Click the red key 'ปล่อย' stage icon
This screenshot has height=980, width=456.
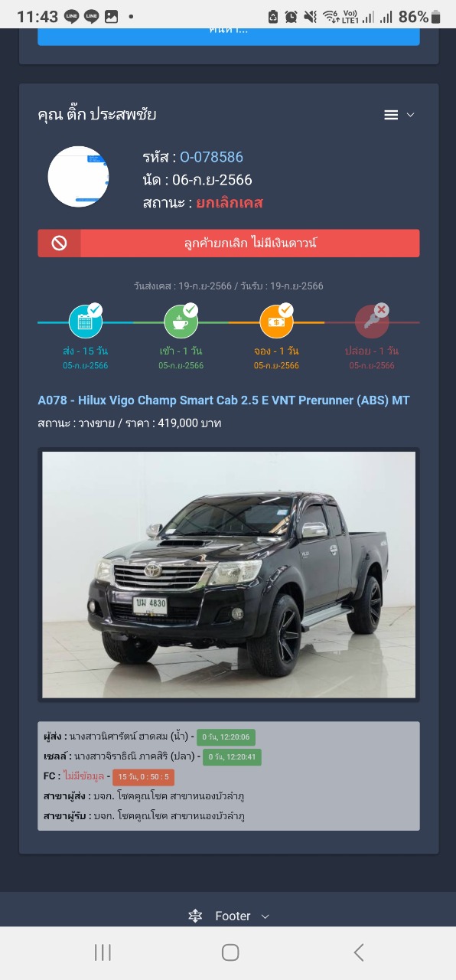pyautogui.click(x=372, y=322)
